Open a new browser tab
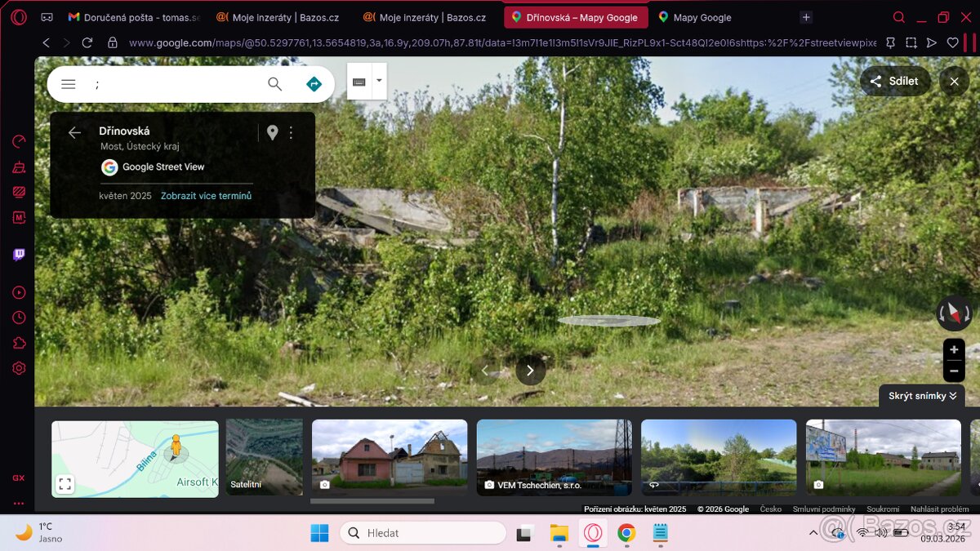 click(806, 17)
